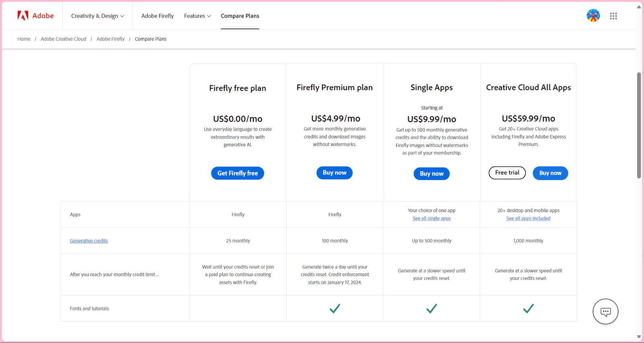Click the vertical page scrollbar thumb
The image size is (644, 343).
click(x=639, y=125)
